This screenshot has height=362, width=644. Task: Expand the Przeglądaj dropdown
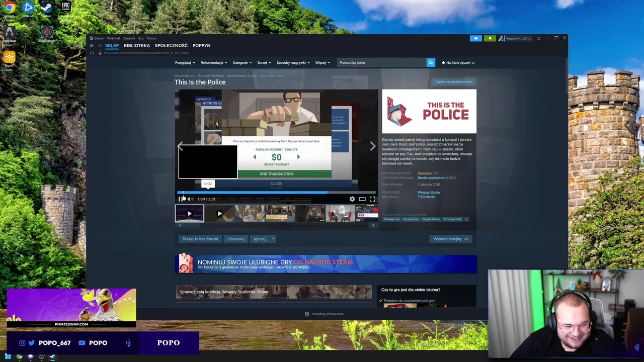click(x=185, y=62)
